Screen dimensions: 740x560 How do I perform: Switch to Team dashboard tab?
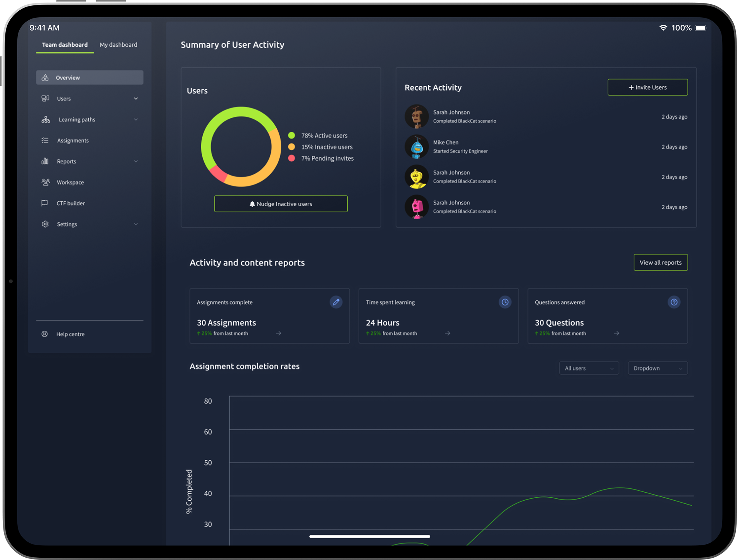[65, 45]
